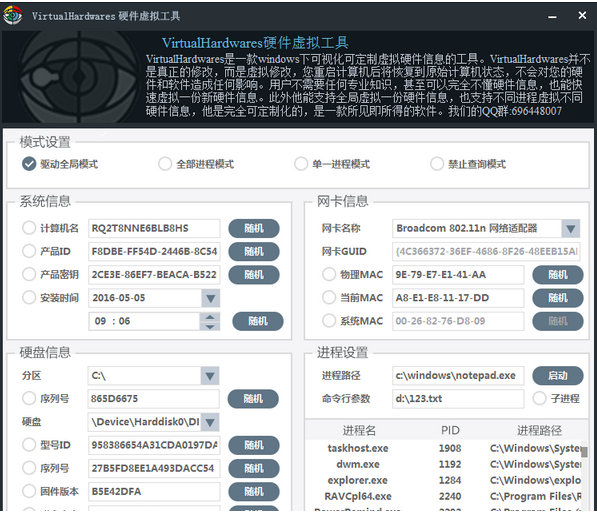This screenshot has width=597, height=512.
Task: Toggle the 子进程 radio button
Action: tap(540, 399)
